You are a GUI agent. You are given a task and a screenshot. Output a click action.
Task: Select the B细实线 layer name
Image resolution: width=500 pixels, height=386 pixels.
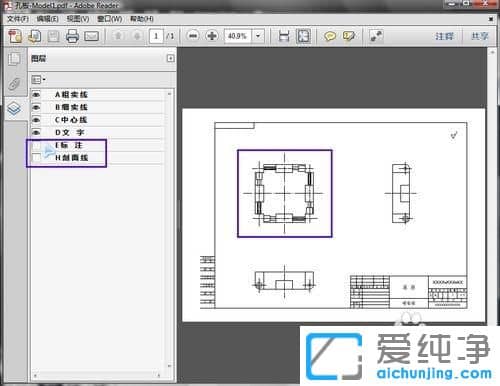point(71,107)
